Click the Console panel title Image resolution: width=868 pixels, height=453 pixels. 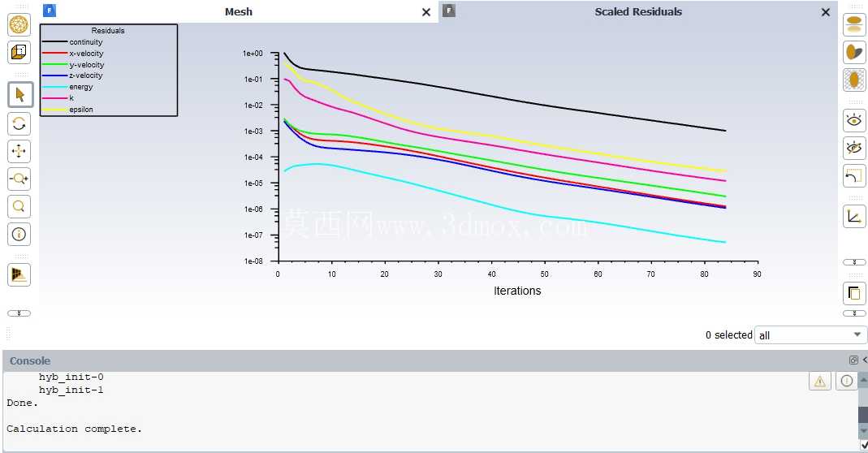coord(30,360)
